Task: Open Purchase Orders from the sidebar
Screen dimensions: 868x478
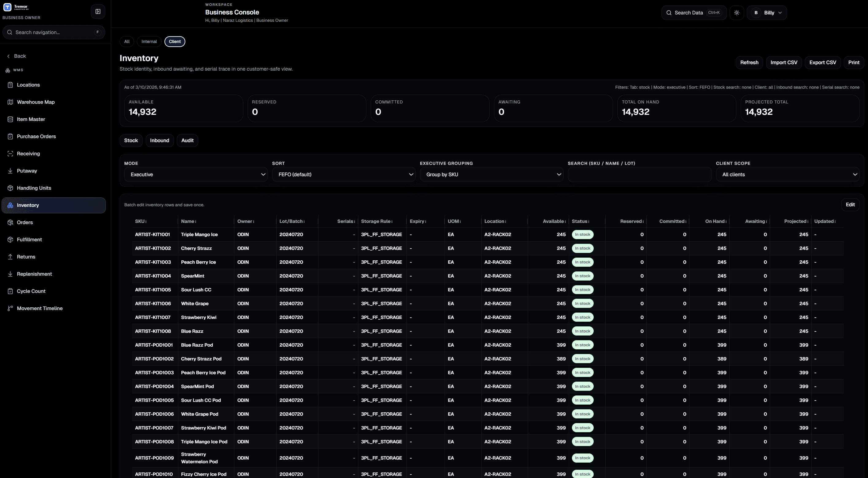Action: (x=37, y=136)
